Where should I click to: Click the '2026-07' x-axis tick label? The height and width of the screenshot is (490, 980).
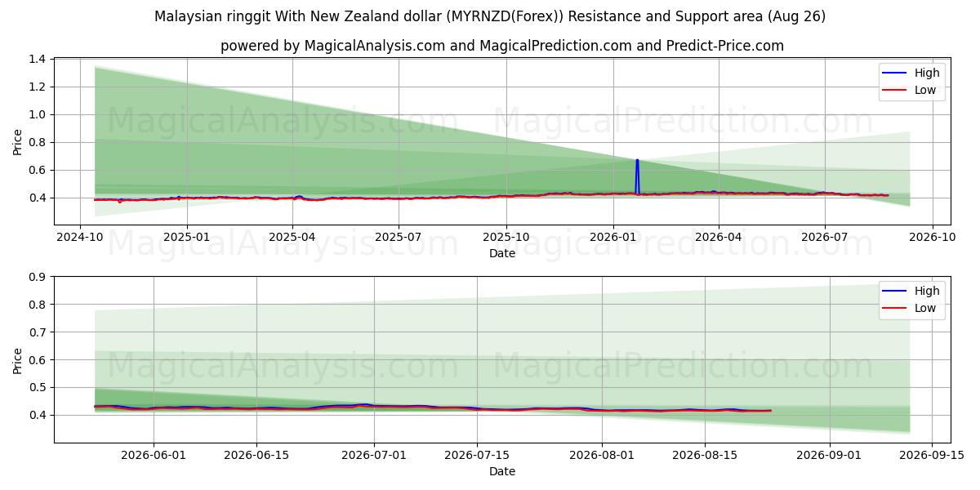coord(825,237)
